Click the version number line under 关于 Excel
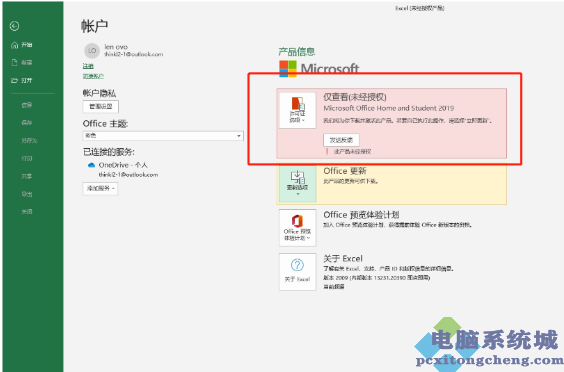 coord(377,278)
